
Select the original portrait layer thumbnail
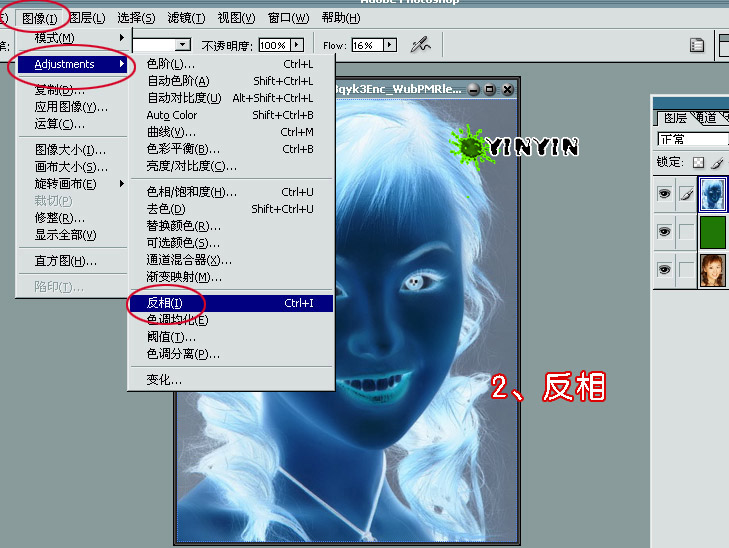pyautogui.click(x=713, y=270)
